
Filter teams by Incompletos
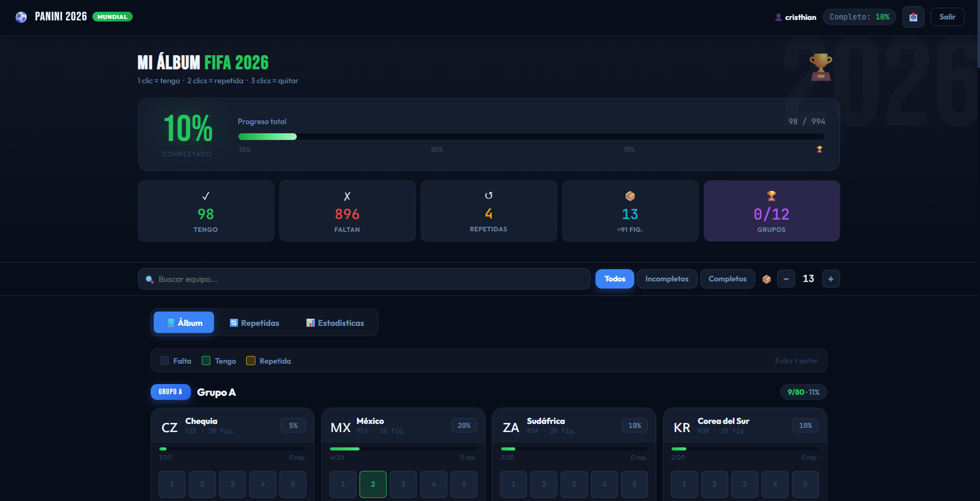667,279
